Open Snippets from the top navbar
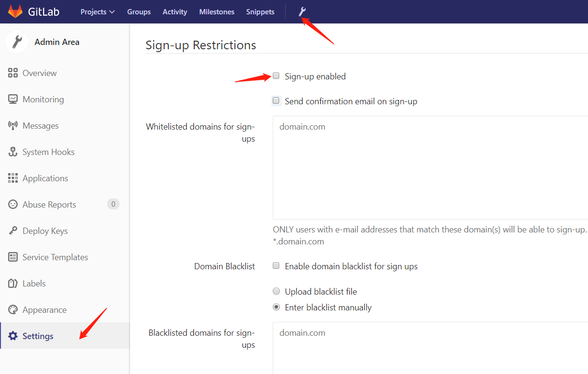This screenshot has height=374, width=588. pos(260,12)
